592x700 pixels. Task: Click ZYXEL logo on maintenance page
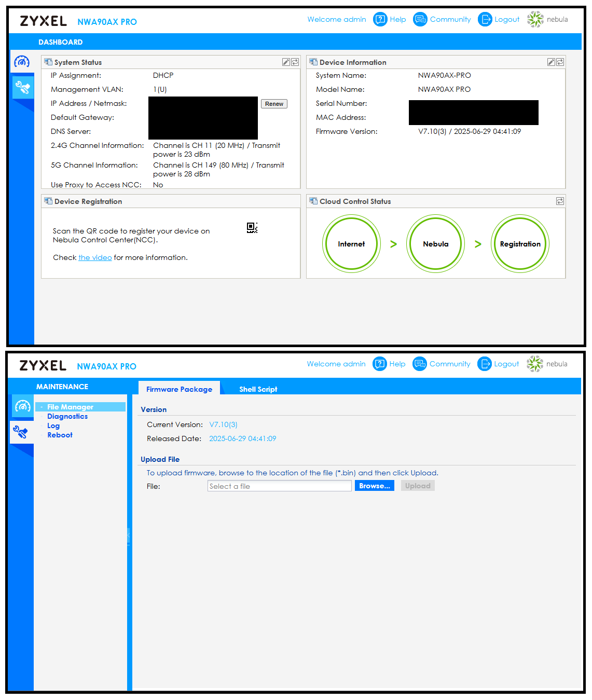pos(43,365)
